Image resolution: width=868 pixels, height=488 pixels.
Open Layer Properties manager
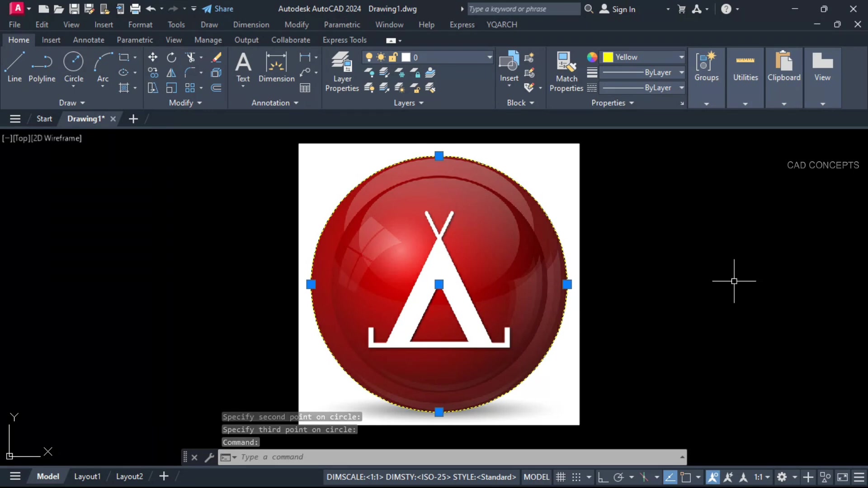click(342, 68)
